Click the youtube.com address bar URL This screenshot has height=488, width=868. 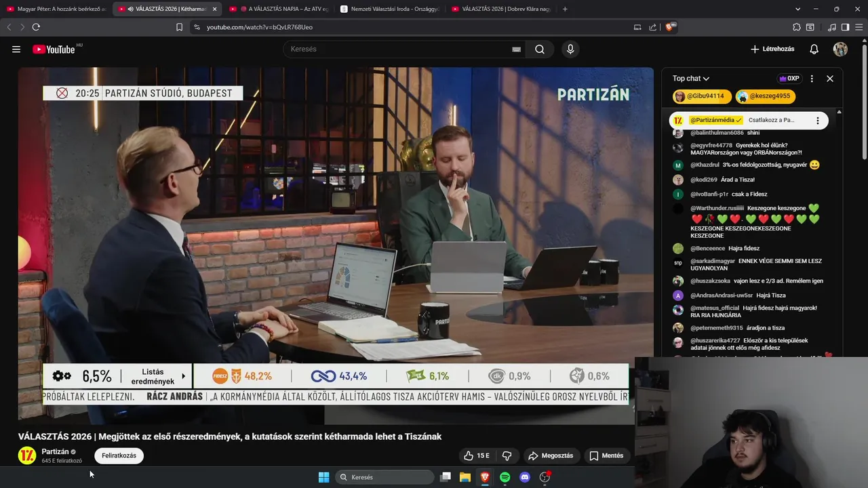click(260, 27)
